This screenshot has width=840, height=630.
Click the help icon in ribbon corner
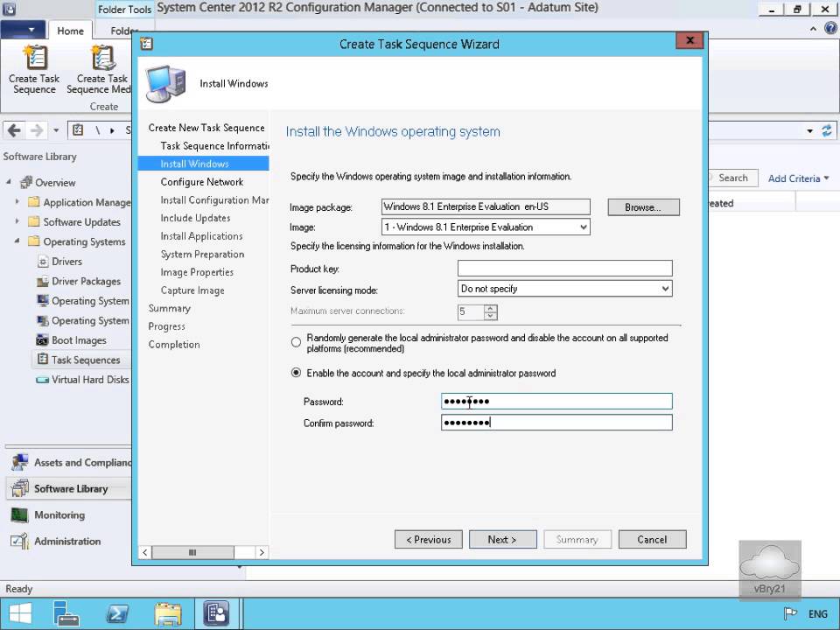pos(831,28)
